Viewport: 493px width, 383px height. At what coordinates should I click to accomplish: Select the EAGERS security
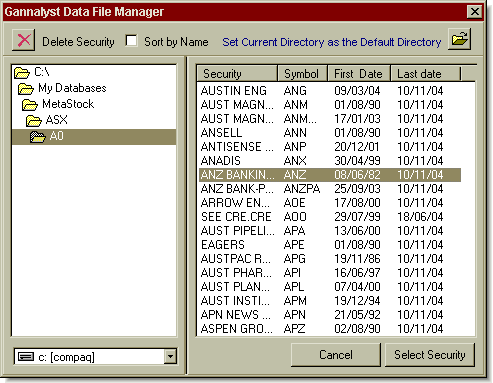click(x=330, y=245)
